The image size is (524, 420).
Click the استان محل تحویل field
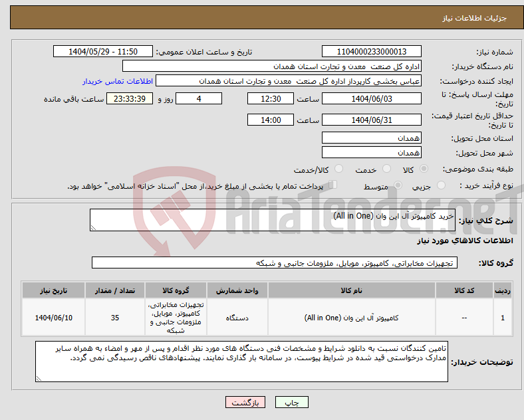(372, 138)
